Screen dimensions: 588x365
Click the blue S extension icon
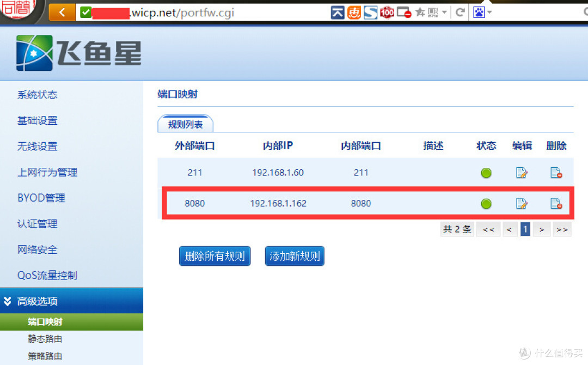(x=371, y=13)
